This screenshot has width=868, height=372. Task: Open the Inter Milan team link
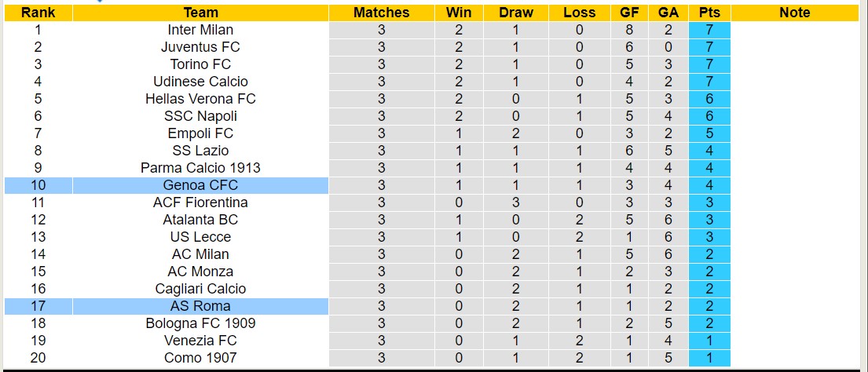point(200,30)
